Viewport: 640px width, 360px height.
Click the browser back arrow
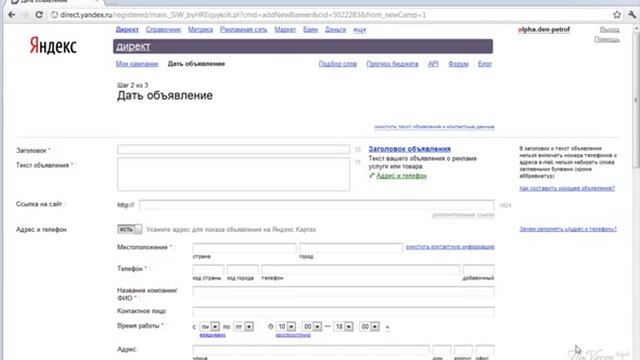click(x=12, y=15)
